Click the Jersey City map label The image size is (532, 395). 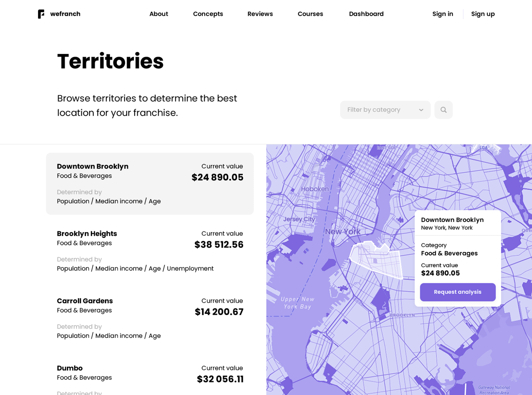(299, 219)
